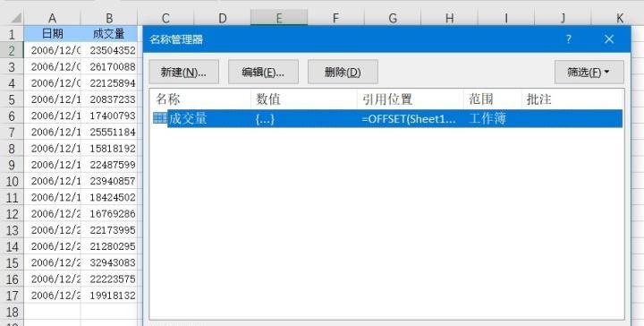Click the date cell in row 2
This screenshot has height=326, width=644.
52,50
